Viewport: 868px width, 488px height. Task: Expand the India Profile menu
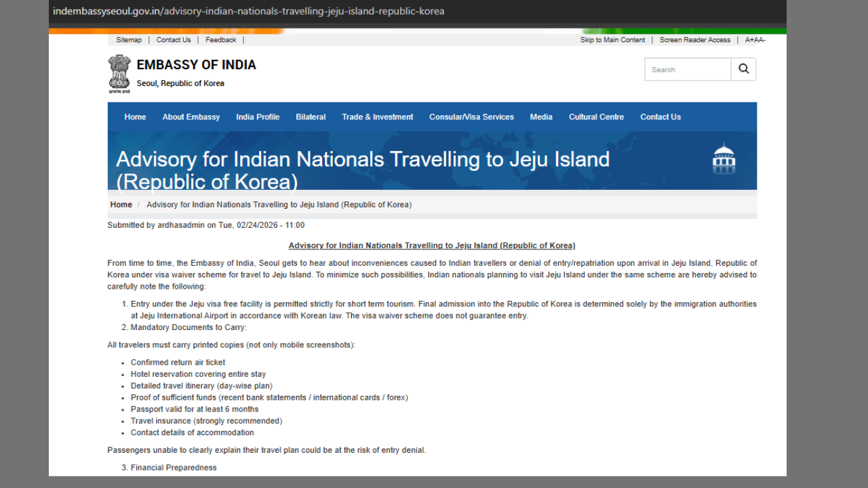point(258,117)
